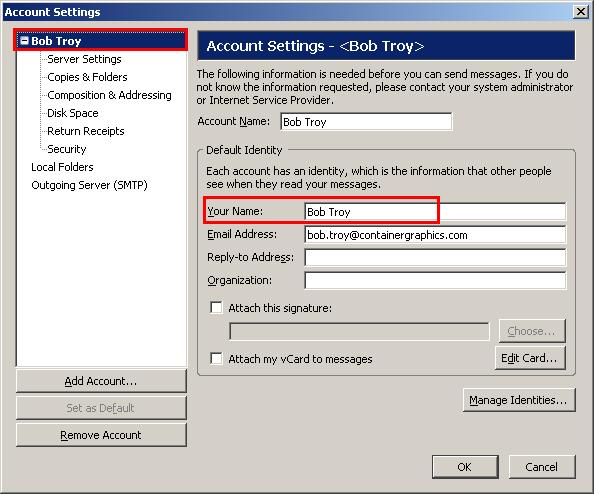Click the Remove Account button
This screenshot has width=594, height=494.
coord(101,435)
